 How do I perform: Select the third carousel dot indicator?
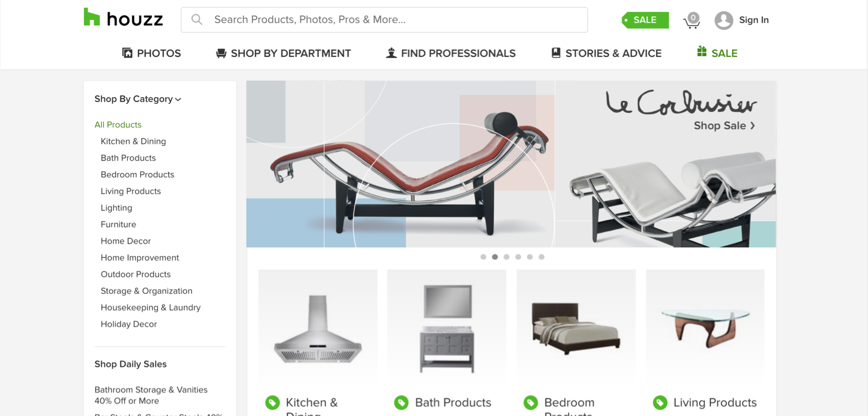pos(506,257)
